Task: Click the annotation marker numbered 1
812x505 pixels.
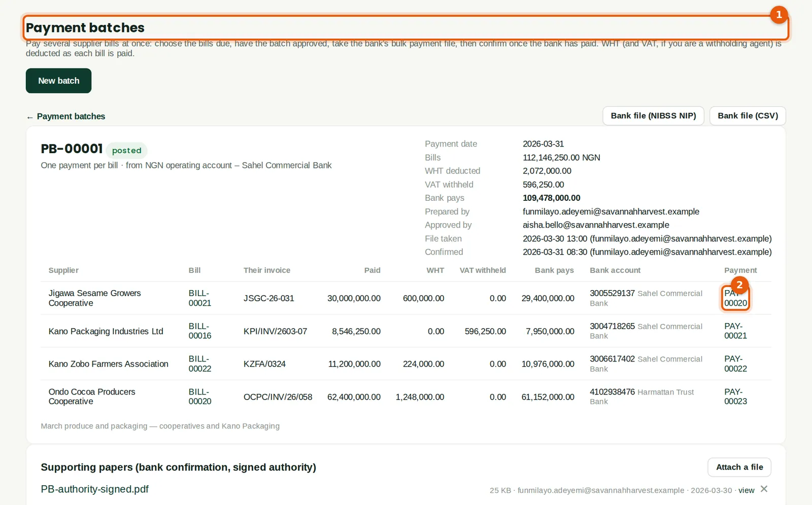Action: [x=779, y=15]
